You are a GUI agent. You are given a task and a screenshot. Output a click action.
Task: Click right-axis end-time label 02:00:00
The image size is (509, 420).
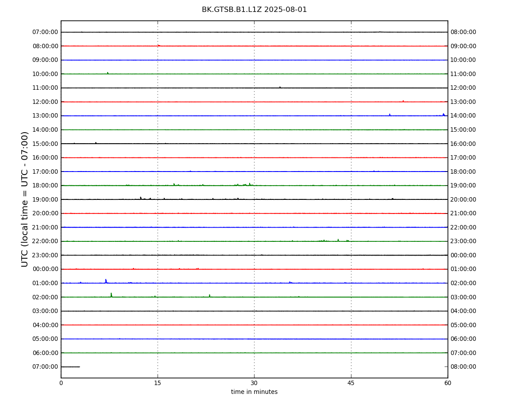[x=463, y=283]
